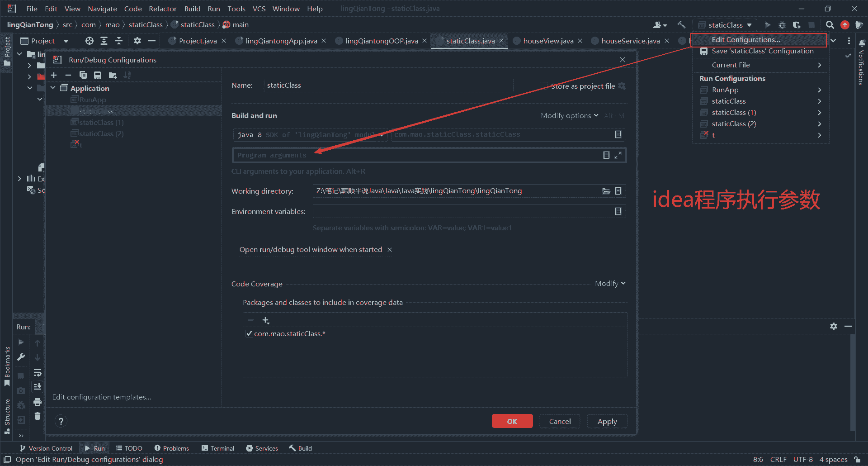
Task: Toggle Store as project file checkbox
Action: [544, 86]
